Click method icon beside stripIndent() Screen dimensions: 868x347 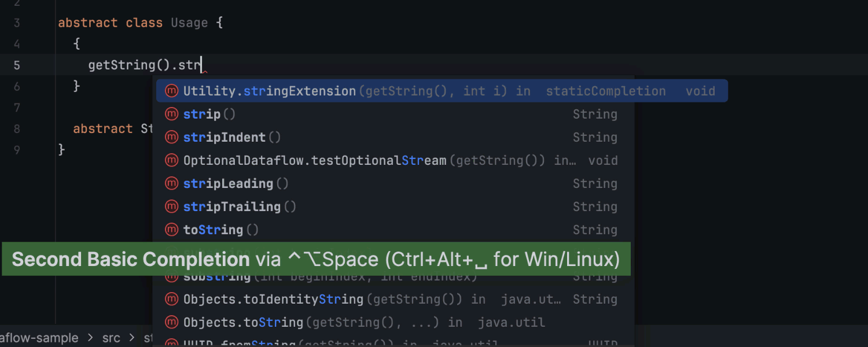[171, 137]
